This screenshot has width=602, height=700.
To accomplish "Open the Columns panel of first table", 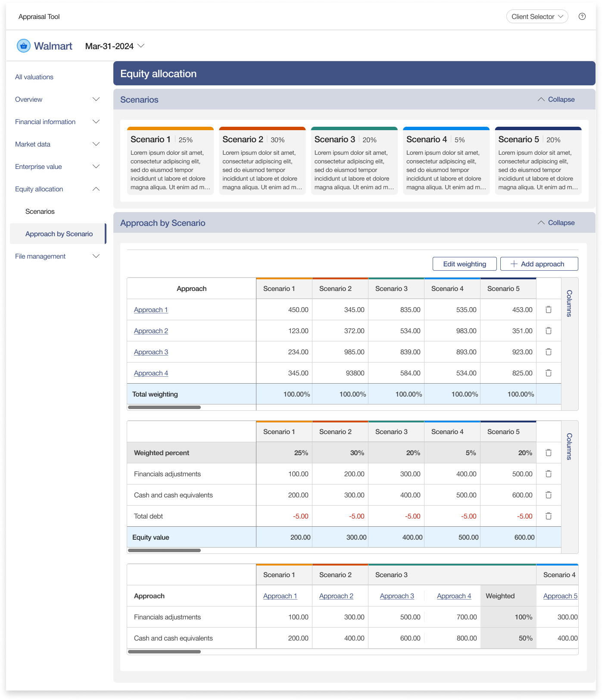I will point(569,303).
